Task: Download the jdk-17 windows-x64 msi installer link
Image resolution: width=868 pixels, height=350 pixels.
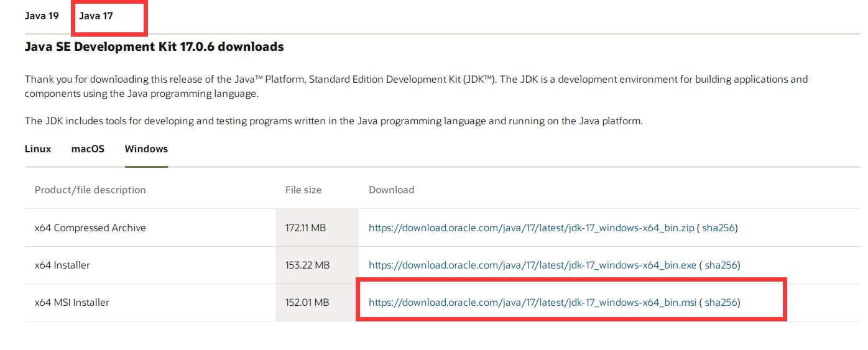Action: (x=532, y=302)
